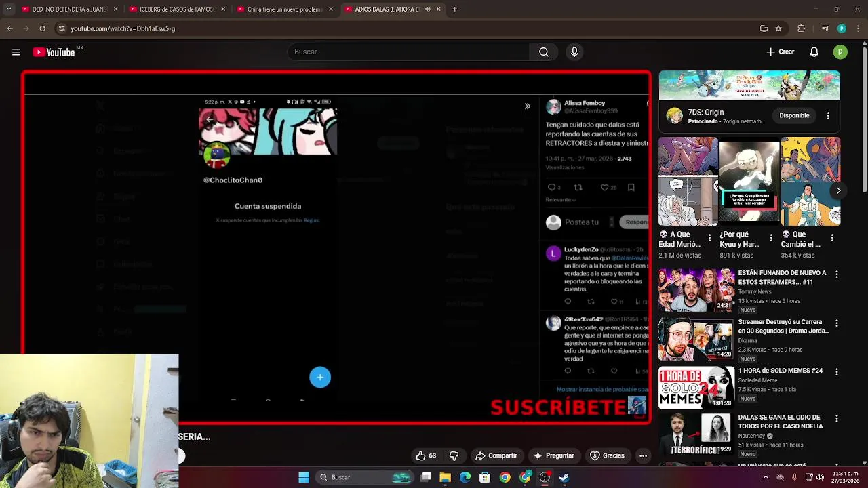Viewport: 868px width, 488px height.
Task: Close the ICEBERG DE CASOS tab
Action: [x=223, y=9]
